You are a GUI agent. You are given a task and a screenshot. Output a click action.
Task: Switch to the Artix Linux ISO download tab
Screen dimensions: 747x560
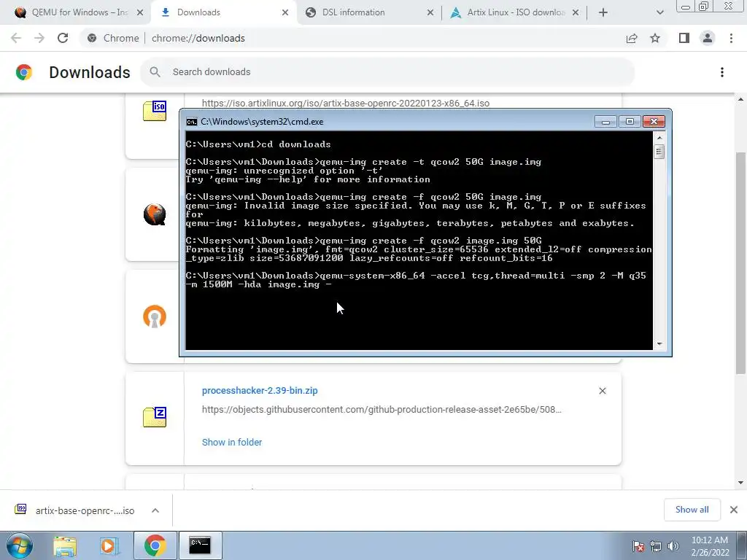click(516, 12)
